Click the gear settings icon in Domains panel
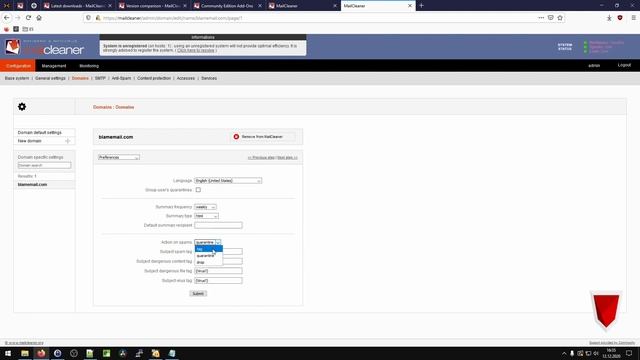Image resolution: width=640 pixels, height=360 pixels. click(22, 107)
